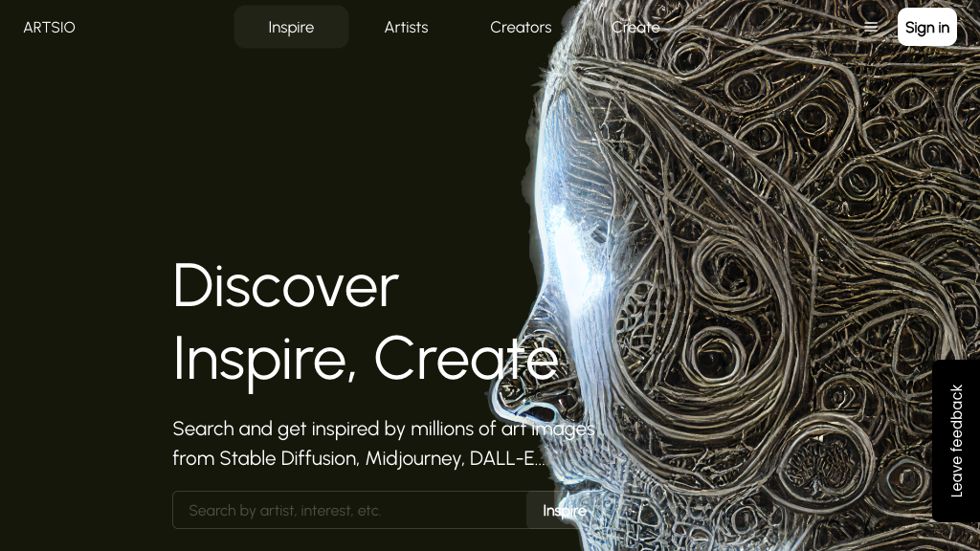Click the Search and get inspired subtitle

tap(384, 429)
